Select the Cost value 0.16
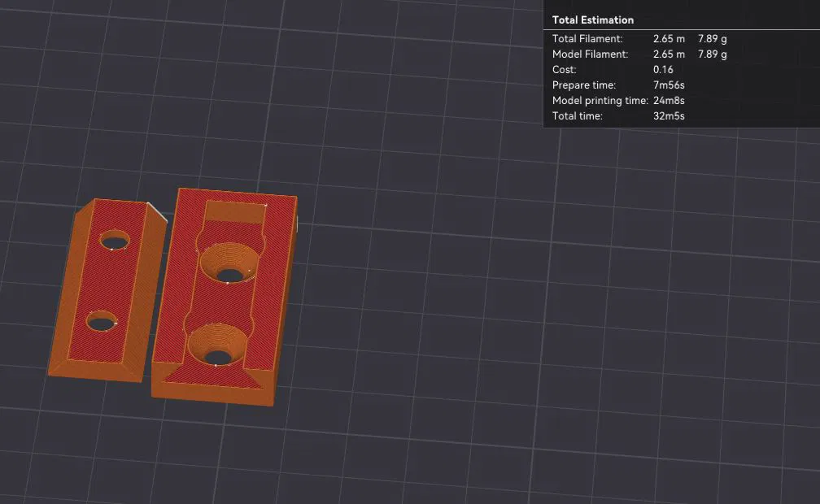Screen dimensions: 820x504 tap(663, 70)
